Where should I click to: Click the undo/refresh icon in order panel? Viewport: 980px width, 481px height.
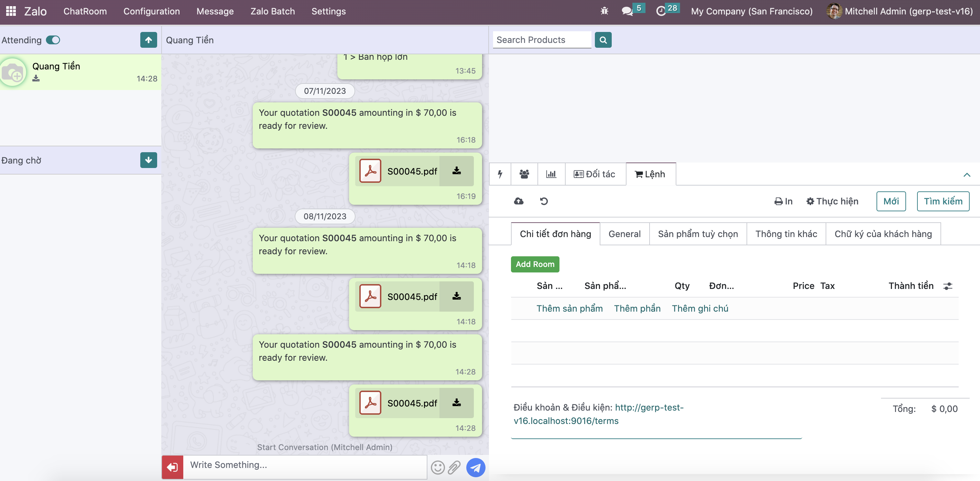pyautogui.click(x=544, y=201)
